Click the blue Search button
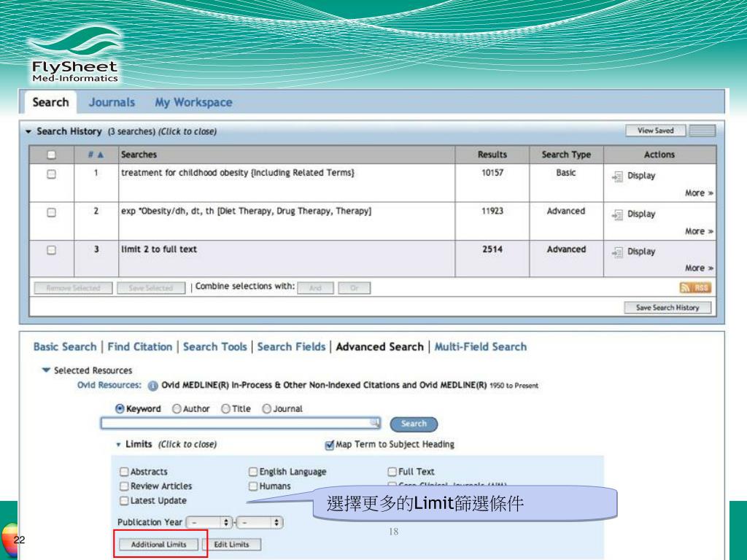Viewport: 747px width, 560px height. (x=414, y=424)
